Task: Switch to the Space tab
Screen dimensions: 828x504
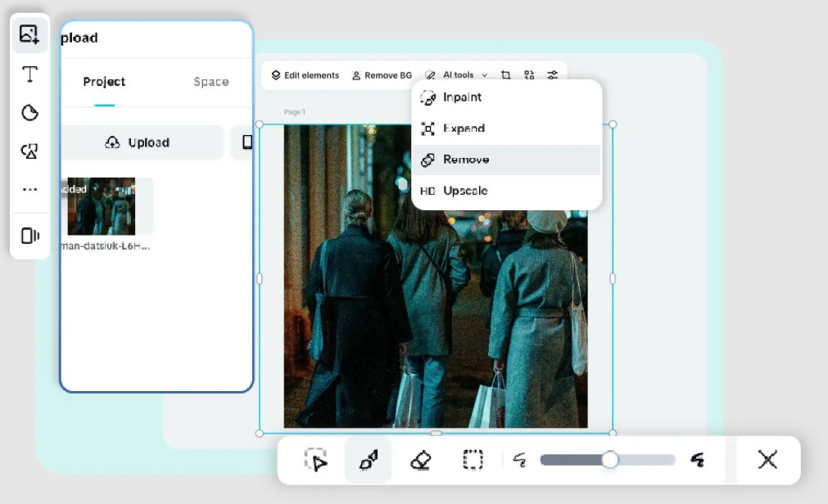Action: coord(210,82)
